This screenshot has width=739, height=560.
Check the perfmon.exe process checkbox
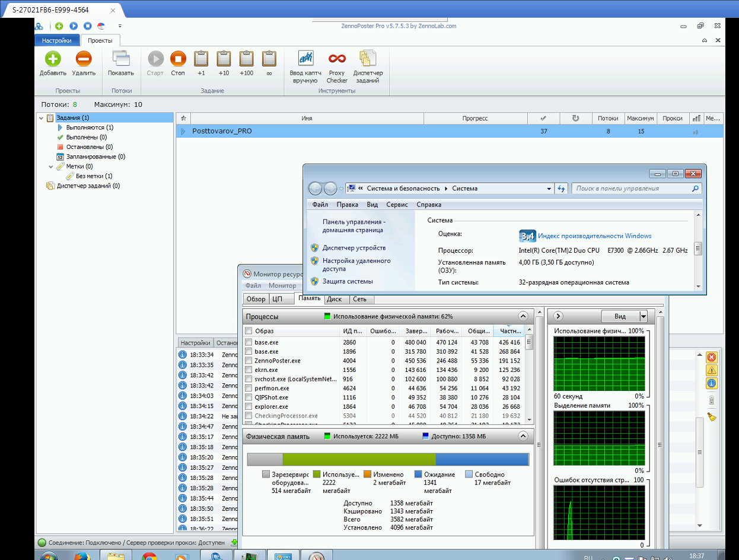[249, 389]
